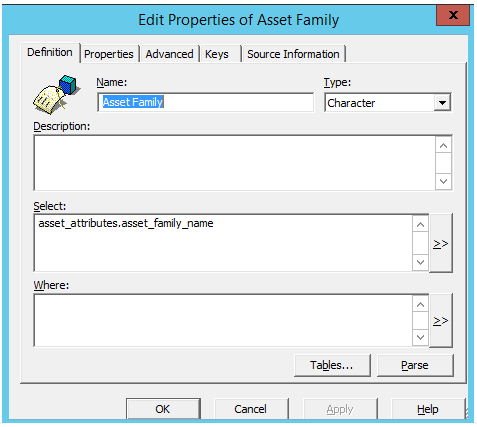
Task: Open the Character type combo box
Action: (388, 103)
